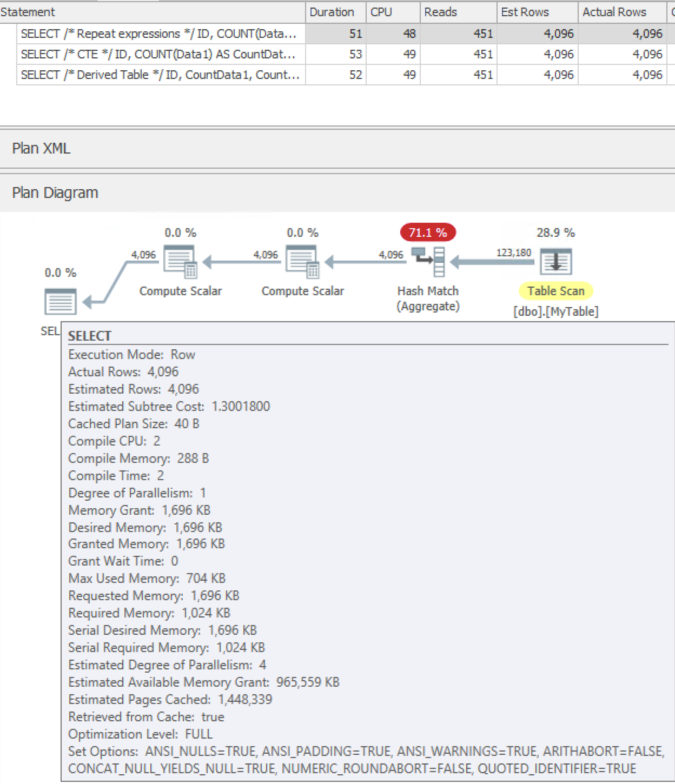Click Duration value 51 in first row
This screenshot has height=784, width=675.
click(x=355, y=34)
